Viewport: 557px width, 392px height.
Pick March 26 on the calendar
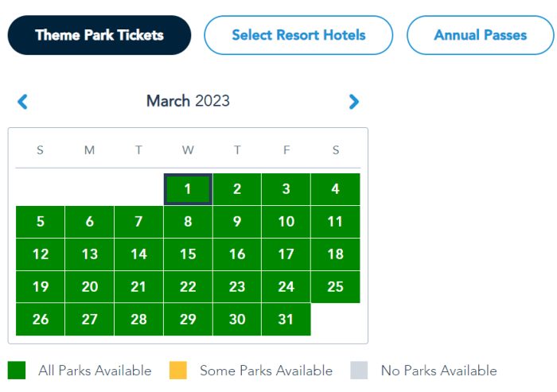click(41, 320)
